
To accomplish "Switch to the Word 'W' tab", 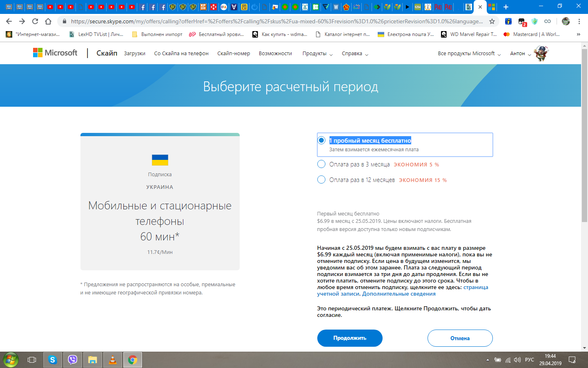I will (x=336, y=7).
